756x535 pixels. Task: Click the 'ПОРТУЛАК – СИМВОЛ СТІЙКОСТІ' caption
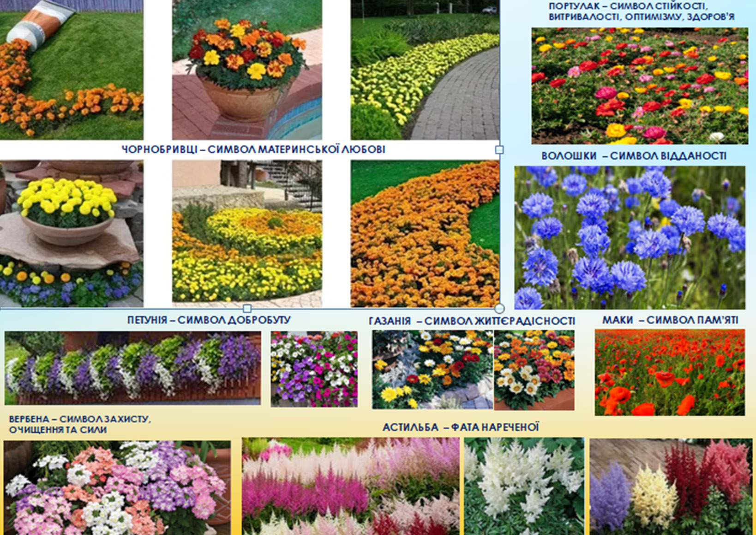628,6
